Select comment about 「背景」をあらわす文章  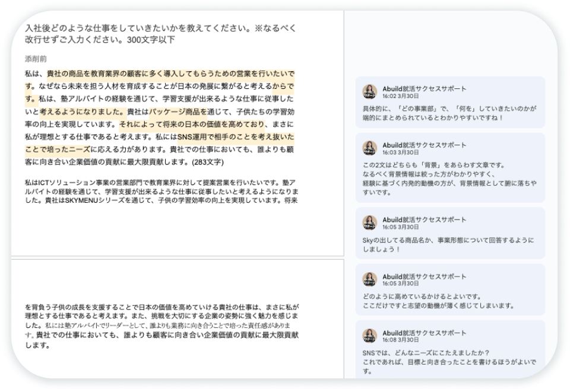pos(450,168)
